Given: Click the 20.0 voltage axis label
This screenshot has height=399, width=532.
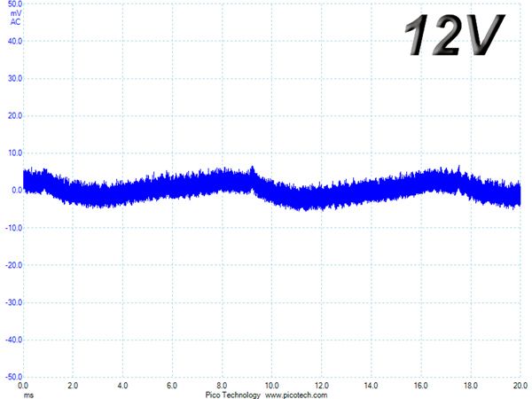Looking at the screenshot, I should pyautogui.click(x=15, y=115).
